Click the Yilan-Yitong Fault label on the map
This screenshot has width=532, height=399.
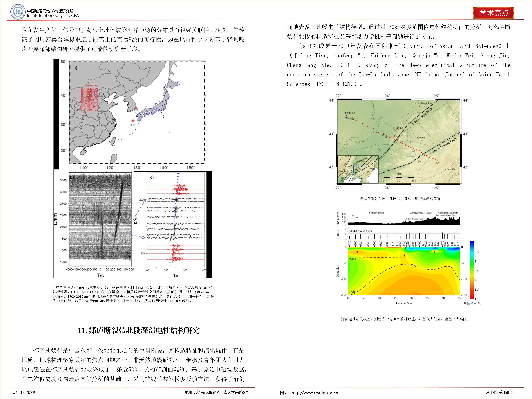422,116
